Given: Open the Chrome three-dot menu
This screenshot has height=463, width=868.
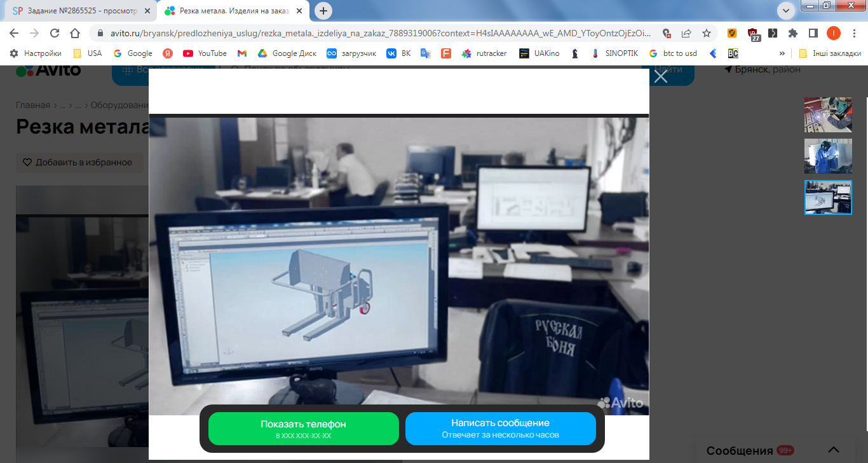Looking at the screenshot, I should click(853, 33).
